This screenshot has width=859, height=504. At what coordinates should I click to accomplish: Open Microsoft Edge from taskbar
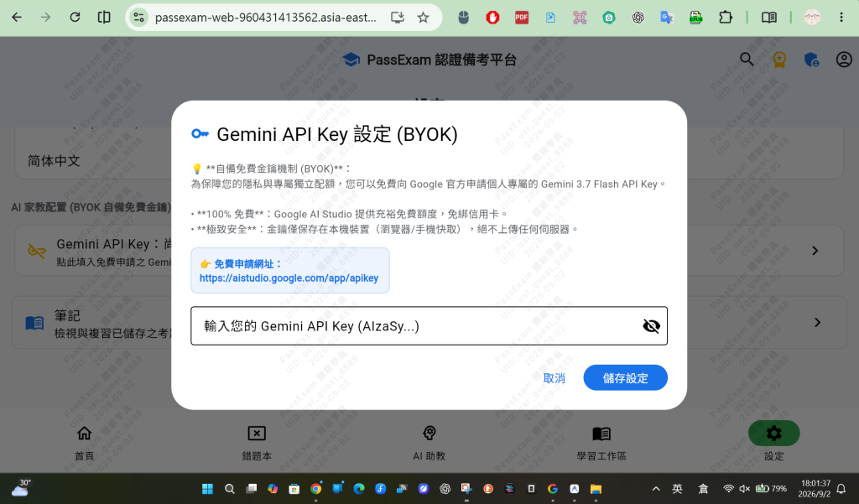tap(359, 489)
